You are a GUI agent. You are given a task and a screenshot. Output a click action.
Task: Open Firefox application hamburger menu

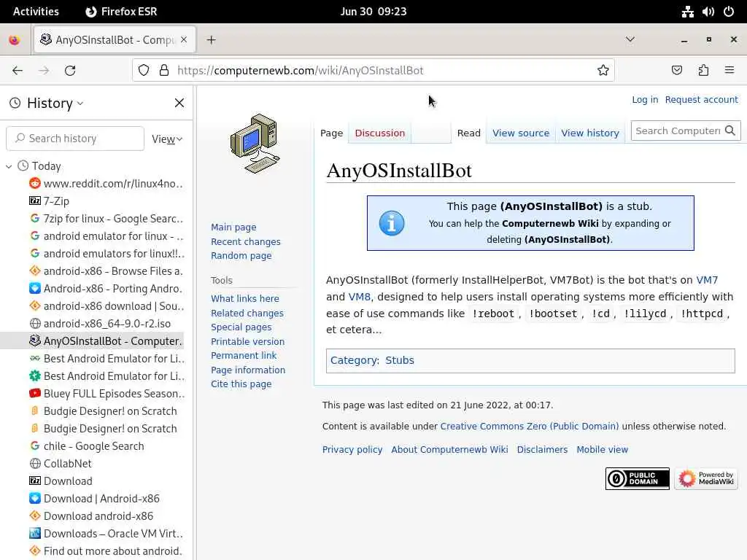coord(729,71)
